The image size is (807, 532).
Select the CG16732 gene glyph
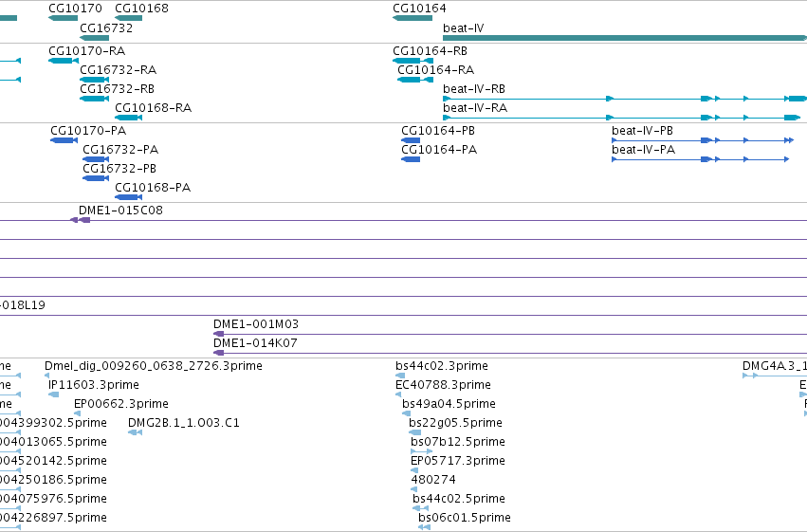point(94,38)
